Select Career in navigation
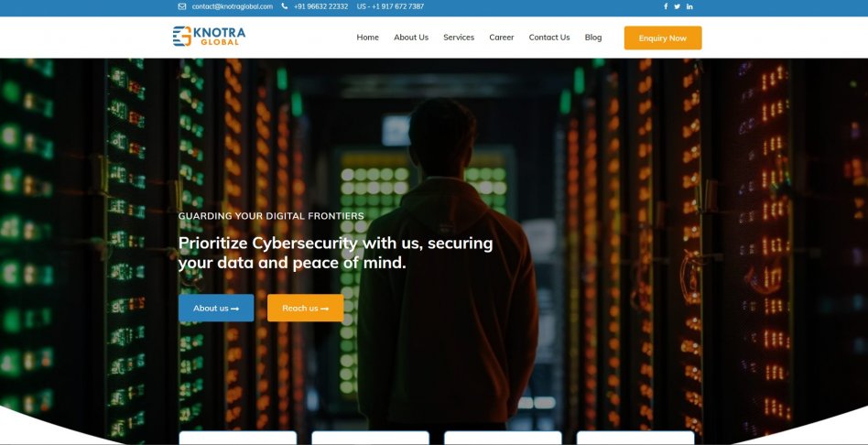The image size is (868, 445). 502,38
